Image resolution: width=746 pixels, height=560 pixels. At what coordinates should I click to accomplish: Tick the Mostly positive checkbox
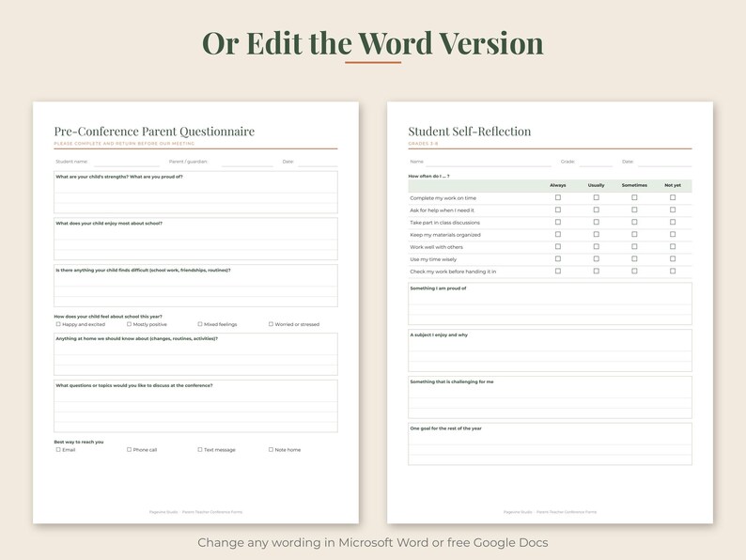pos(129,324)
